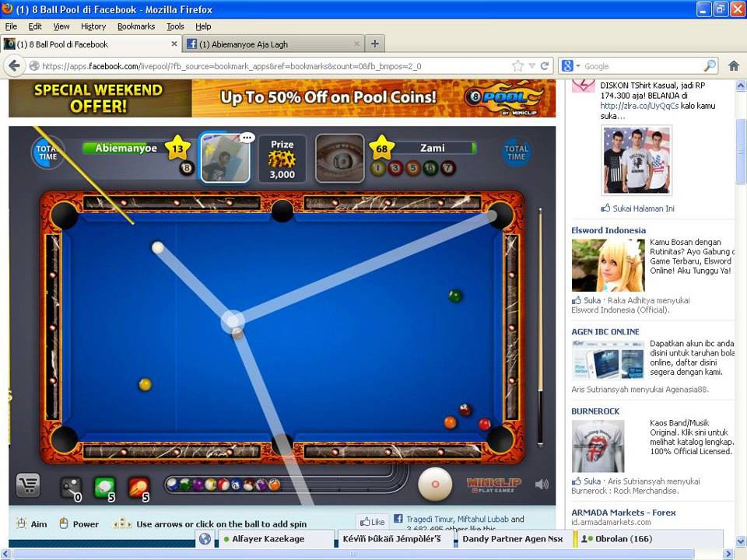The image size is (747, 560).
Task: Select the chat pack power-up with 0 count
Action: 72,488
